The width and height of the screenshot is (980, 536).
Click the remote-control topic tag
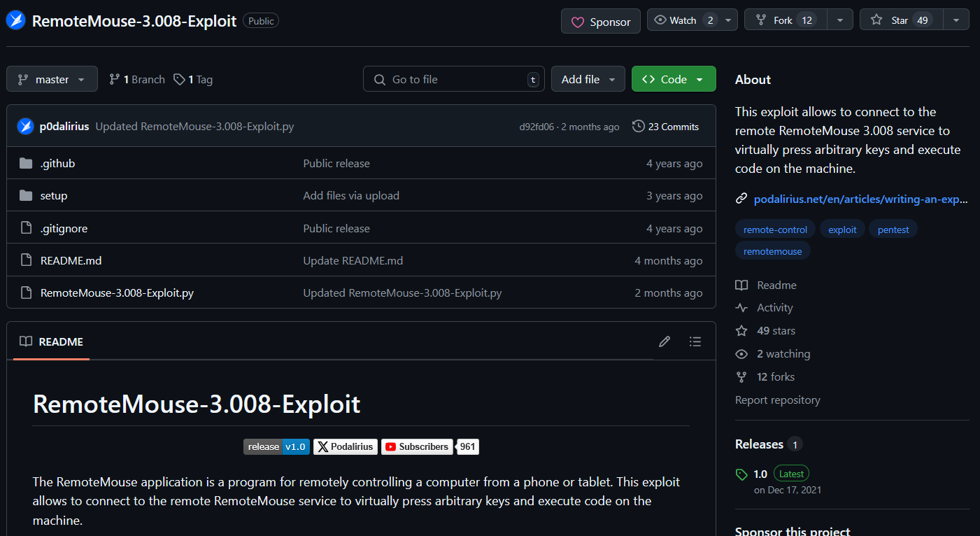click(775, 230)
